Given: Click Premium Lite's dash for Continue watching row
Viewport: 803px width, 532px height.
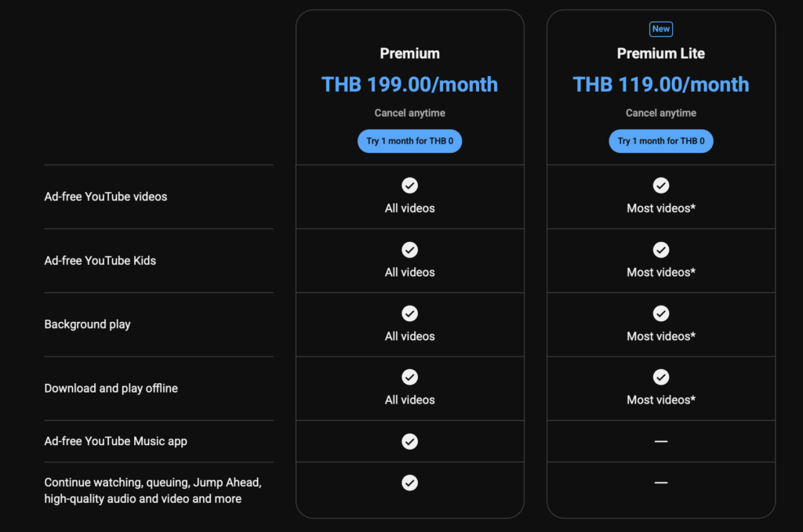Looking at the screenshot, I should (x=661, y=483).
